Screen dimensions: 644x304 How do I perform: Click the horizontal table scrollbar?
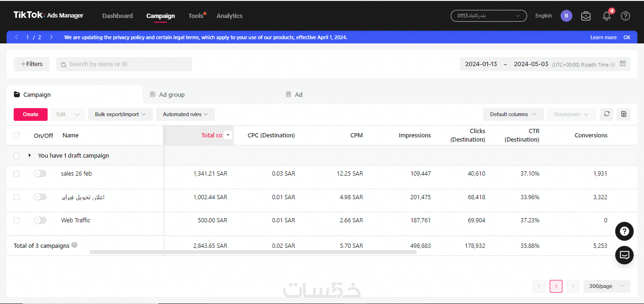coord(253,252)
